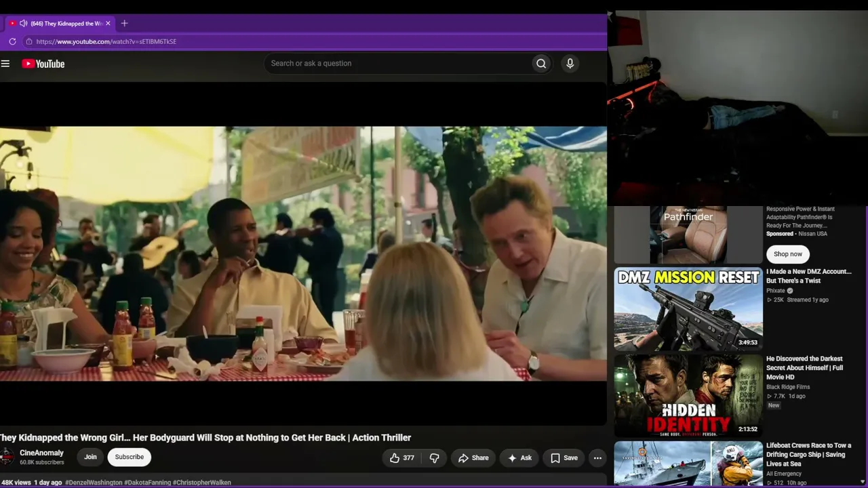Click the CineAnomaly channel avatar
Viewport: 868px width, 488px height.
point(6,457)
